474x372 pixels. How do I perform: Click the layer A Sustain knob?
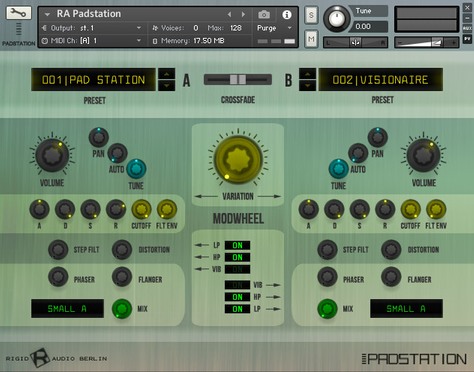click(x=90, y=209)
